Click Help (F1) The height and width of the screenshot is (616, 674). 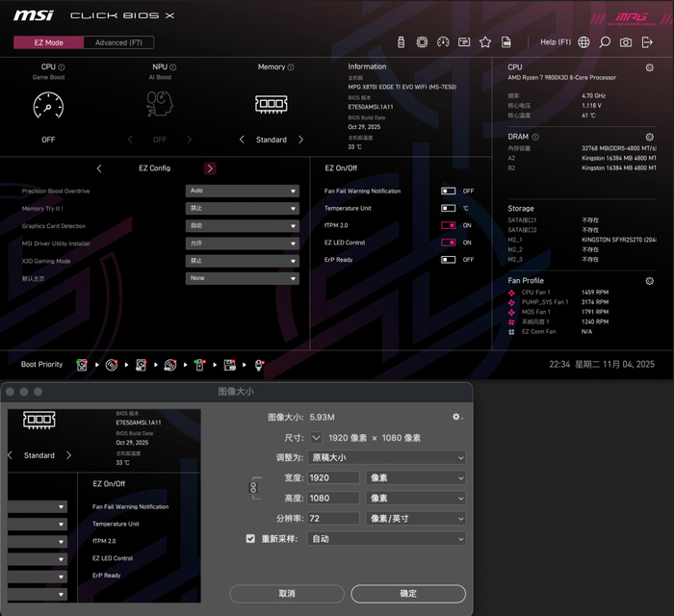[556, 42]
